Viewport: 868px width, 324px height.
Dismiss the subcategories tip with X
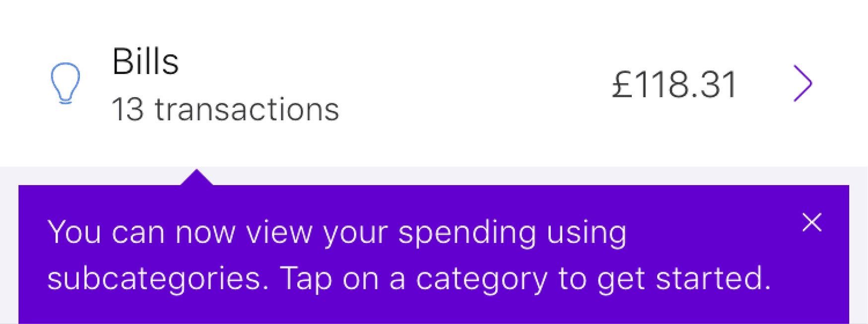pos(812,222)
